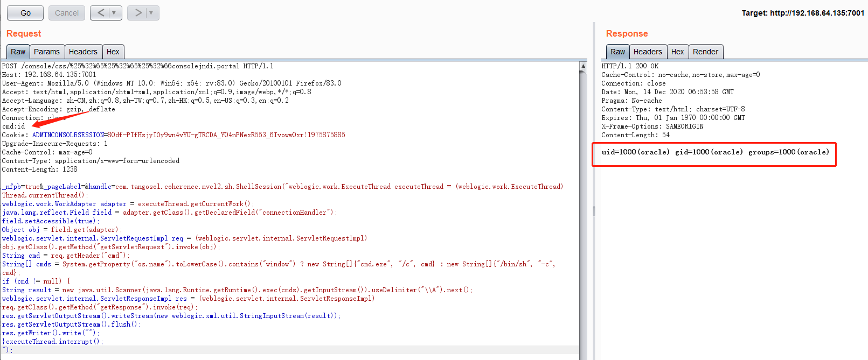Viewport: 868px width, 360px height.
Task: Open the forward history dropdown arrow
Action: click(151, 12)
